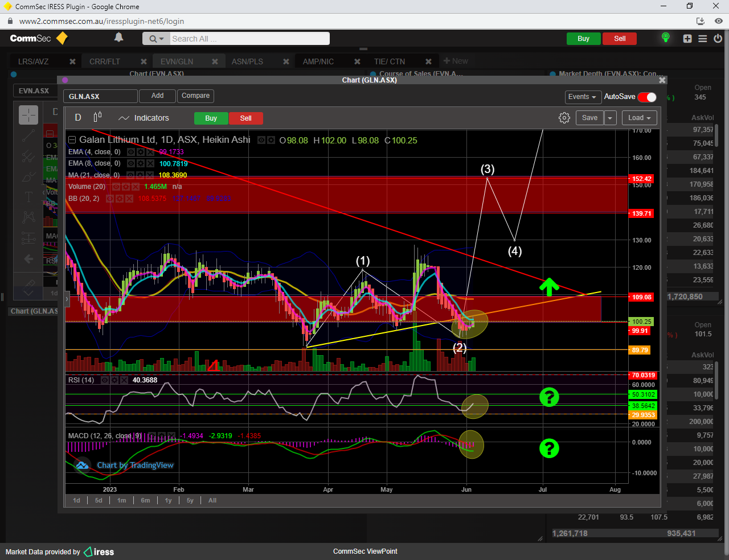The width and height of the screenshot is (729, 560).
Task: Click the notifications bell icon
Action: (x=118, y=38)
